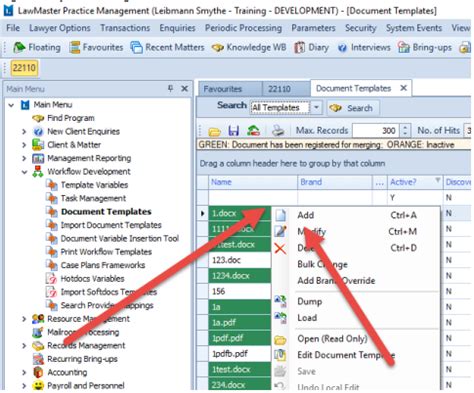
Task: Open the System Events menu
Action: 414,28
